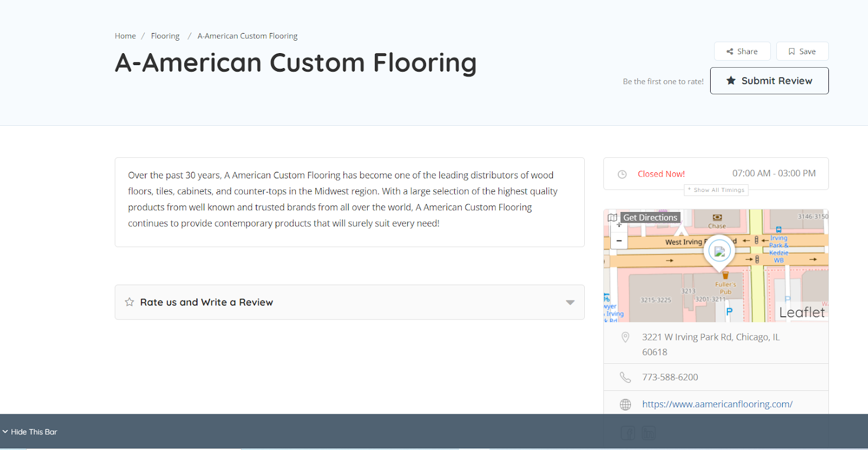The height and width of the screenshot is (450, 868).
Task: Open the aamericanflooring.com website link
Action: pyautogui.click(x=717, y=404)
